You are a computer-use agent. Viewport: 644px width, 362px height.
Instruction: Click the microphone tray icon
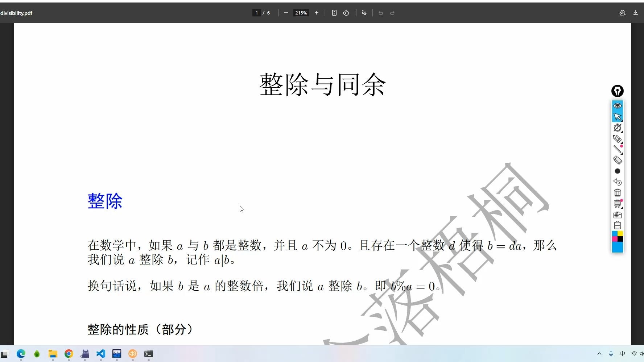611,354
